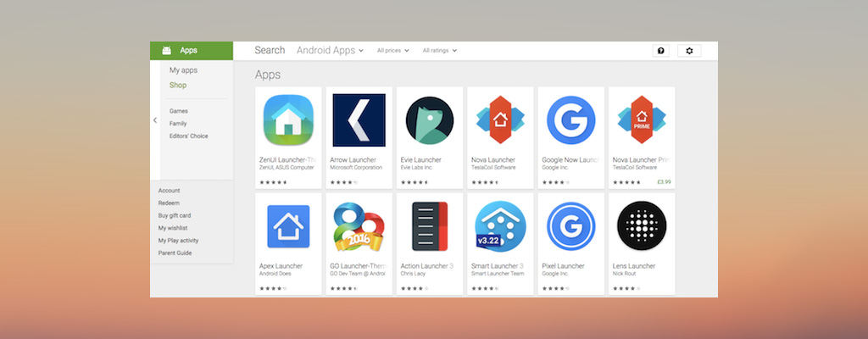The height and width of the screenshot is (339, 868).
Task: Click the Lens Launcher icon
Action: tap(642, 226)
